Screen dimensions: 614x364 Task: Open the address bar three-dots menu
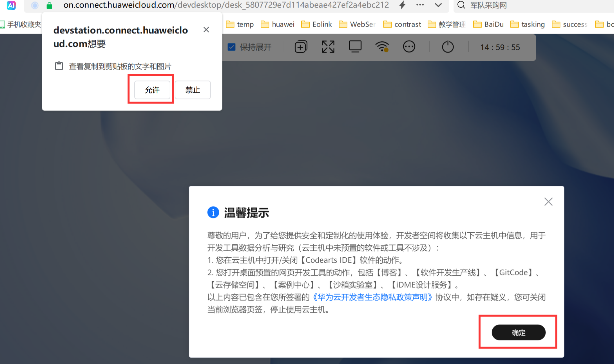tap(420, 5)
